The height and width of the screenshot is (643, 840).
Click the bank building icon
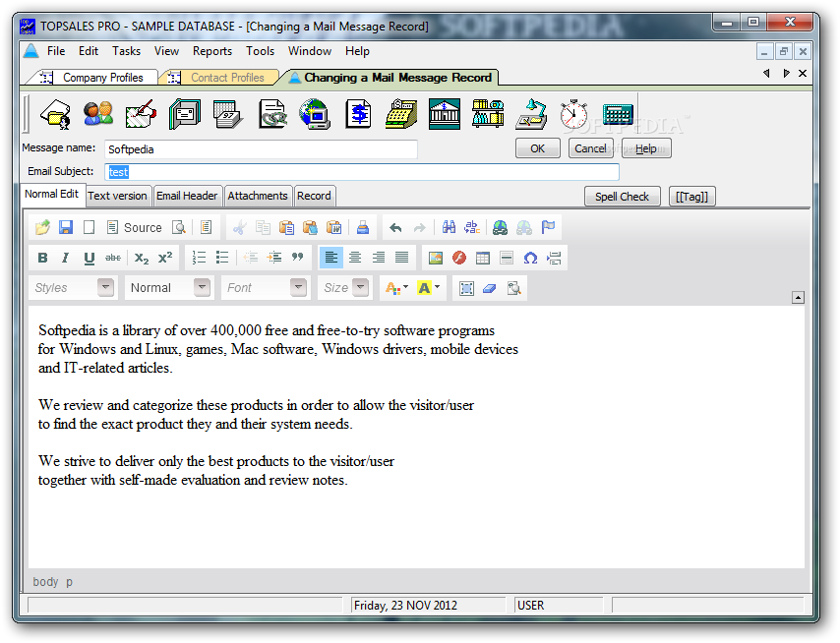445,114
